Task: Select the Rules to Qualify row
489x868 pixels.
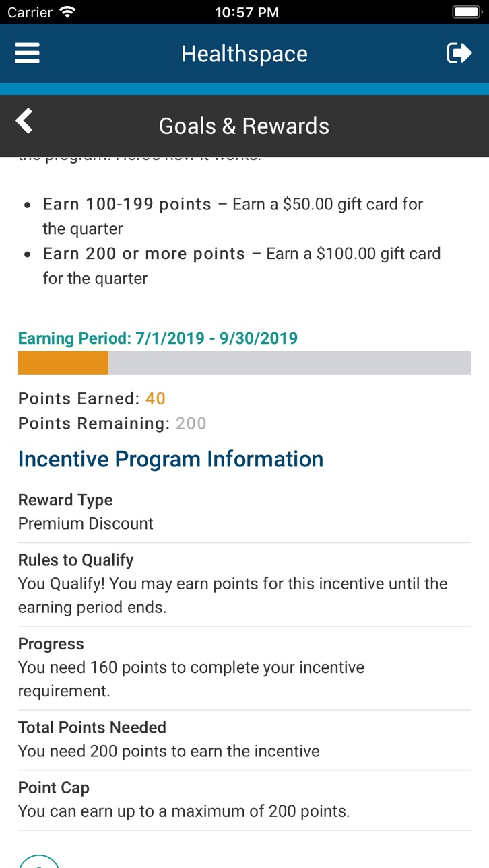Action: pos(244,584)
